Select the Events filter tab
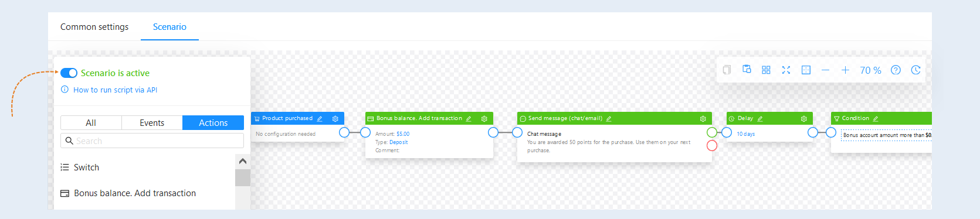 (152, 122)
